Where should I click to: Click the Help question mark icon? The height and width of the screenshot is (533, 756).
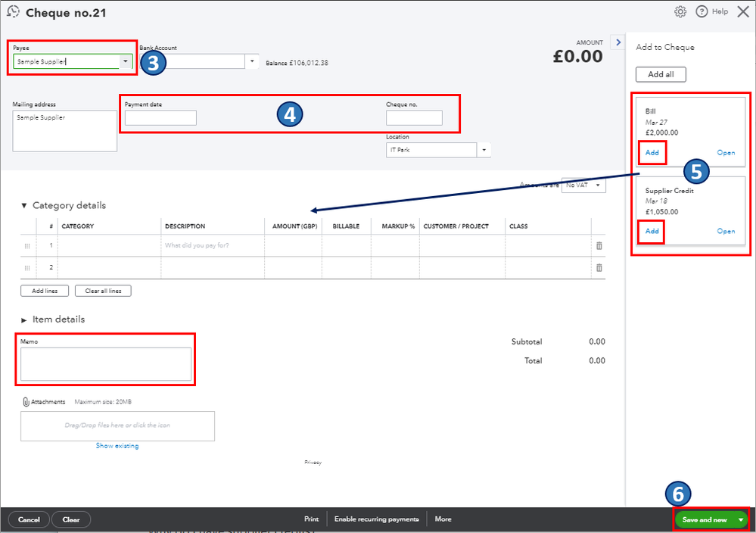(x=702, y=11)
